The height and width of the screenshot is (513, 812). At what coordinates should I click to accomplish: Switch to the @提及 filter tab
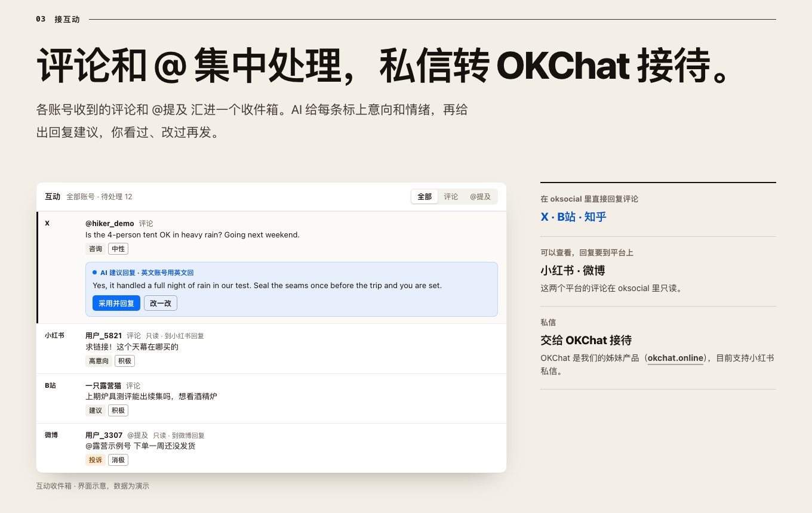(x=480, y=196)
